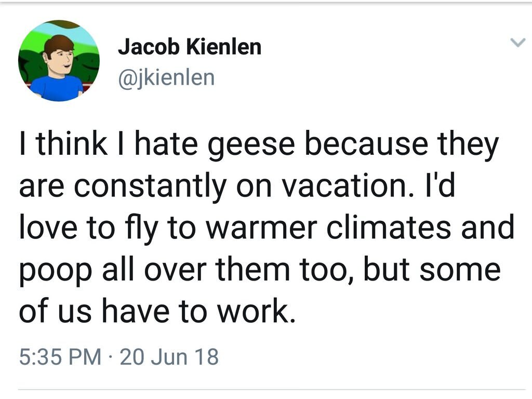Click the word "love" in the tweet
The width and height of the screenshot is (532, 399).
pos(52,229)
